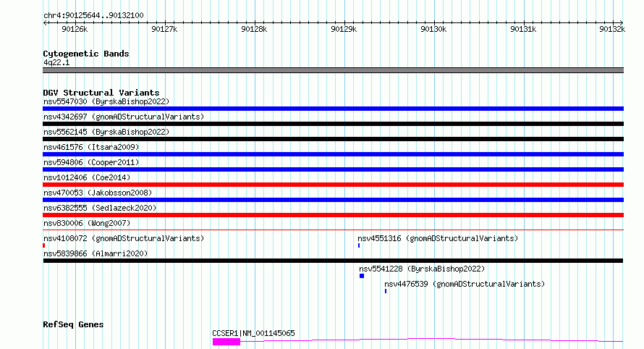
Task: Click the 90129k ruler tick label
Action: pyautogui.click(x=344, y=29)
